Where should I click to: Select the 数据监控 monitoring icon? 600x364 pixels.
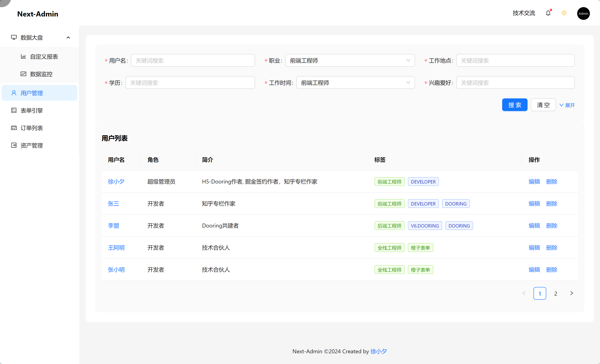(x=23, y=74)
